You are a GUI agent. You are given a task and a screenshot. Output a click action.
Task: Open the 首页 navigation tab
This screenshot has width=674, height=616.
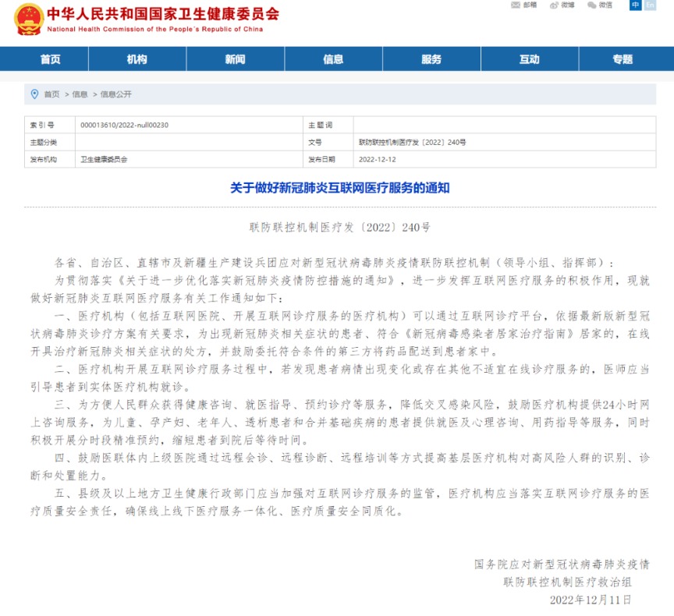(x=50, y=59)
